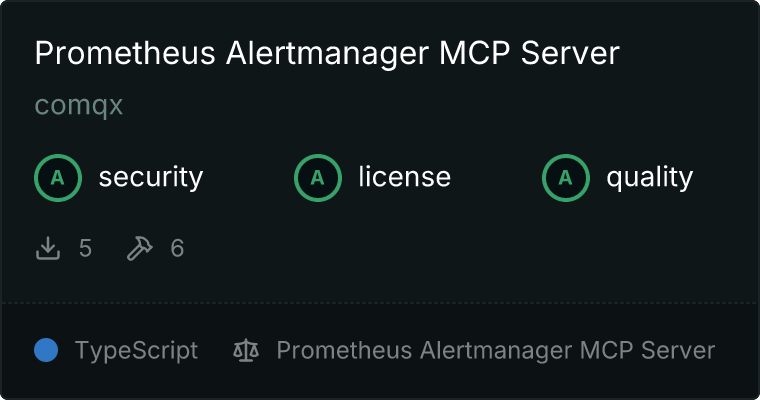Open the Prometheus Alertmanager MCP Server title

tap(327, 53)
